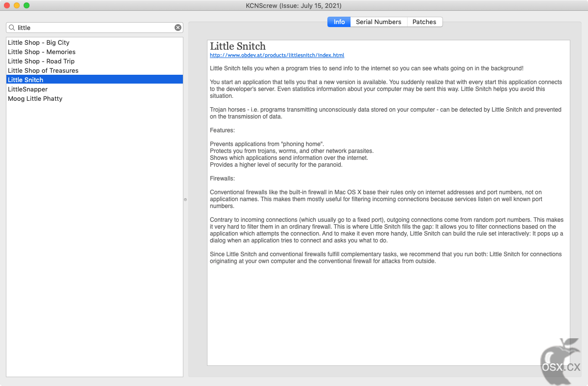Zoom the KCNScrew window with green button
The height and width of the screenshot is (386, 588).
point(26,5)
